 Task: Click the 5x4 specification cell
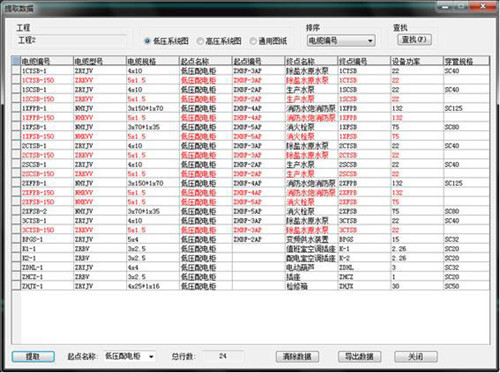pos(153,239)
